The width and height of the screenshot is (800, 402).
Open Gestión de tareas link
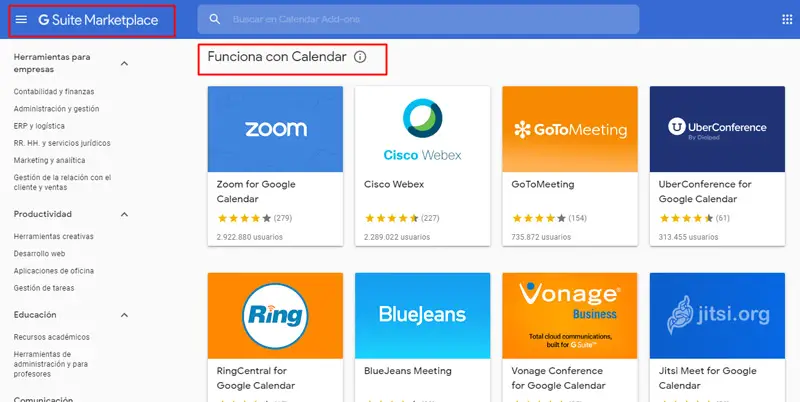pos(40,288)
